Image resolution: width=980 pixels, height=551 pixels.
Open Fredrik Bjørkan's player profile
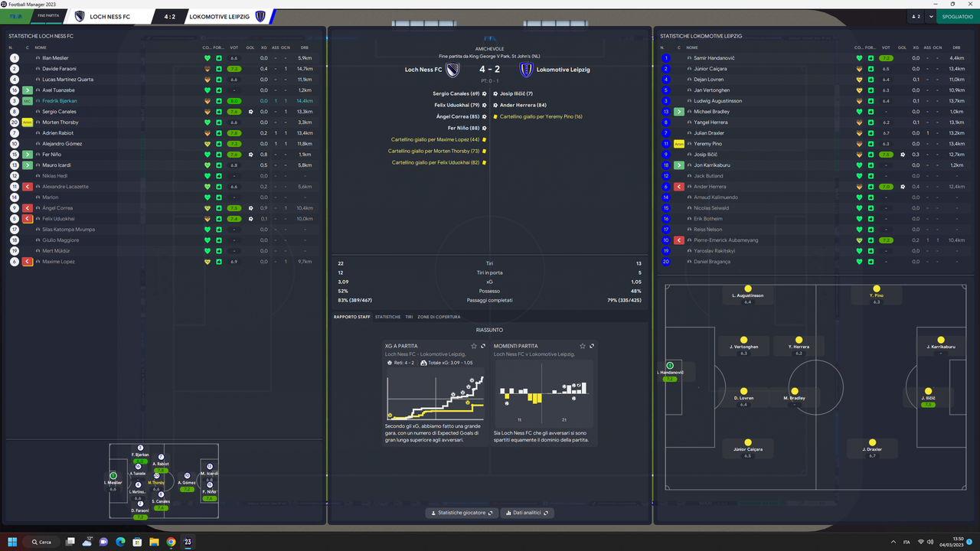[x=60, y=101]
